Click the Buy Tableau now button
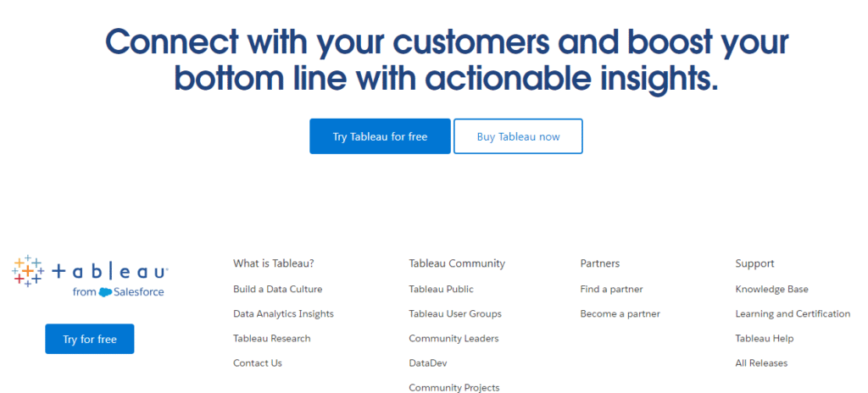 tap(518, 136)
